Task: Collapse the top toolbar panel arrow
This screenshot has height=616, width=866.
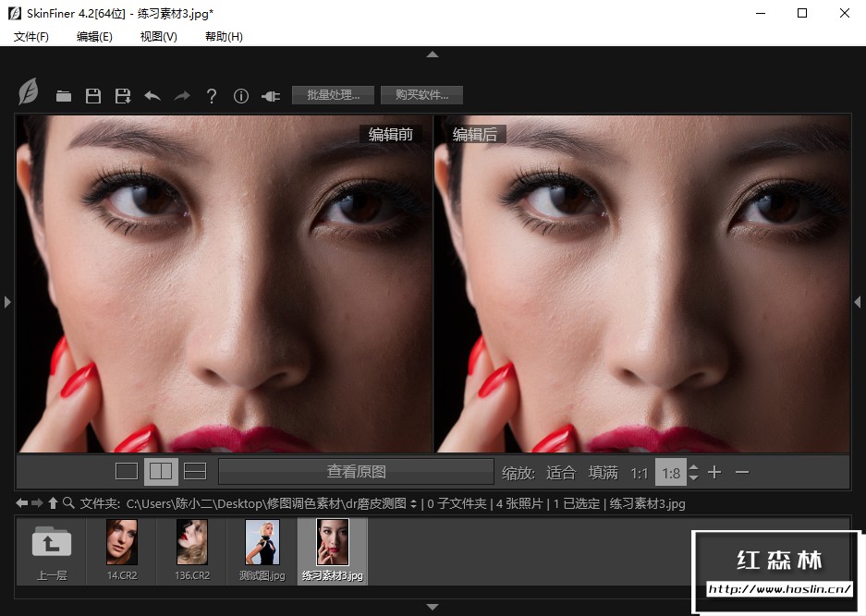Action: tap(433, 54)
